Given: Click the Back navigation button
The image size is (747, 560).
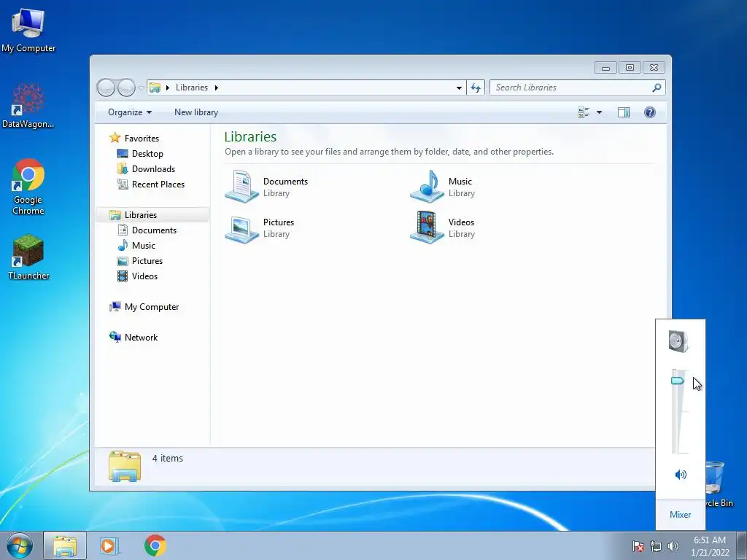Looking at the screenshot, I should coord(106,87).
